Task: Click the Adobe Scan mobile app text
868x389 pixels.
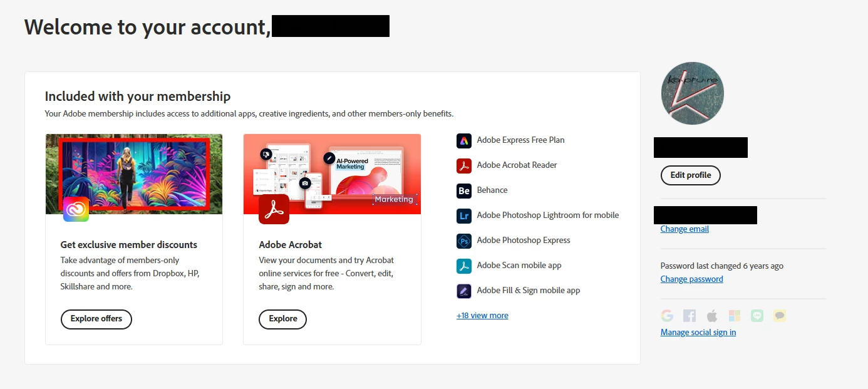Action: (x=519, y=266)
